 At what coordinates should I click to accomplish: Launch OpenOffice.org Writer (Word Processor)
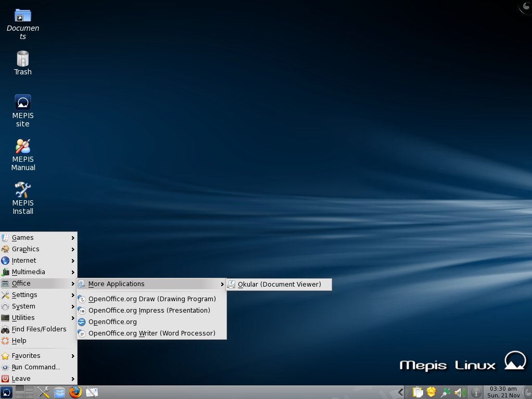pos(151,333)
